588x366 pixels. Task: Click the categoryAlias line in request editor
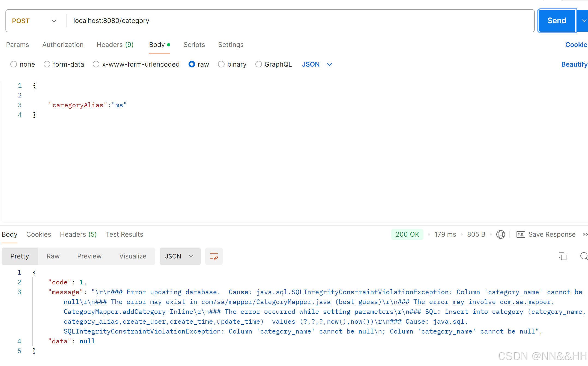tap(88, 105)
